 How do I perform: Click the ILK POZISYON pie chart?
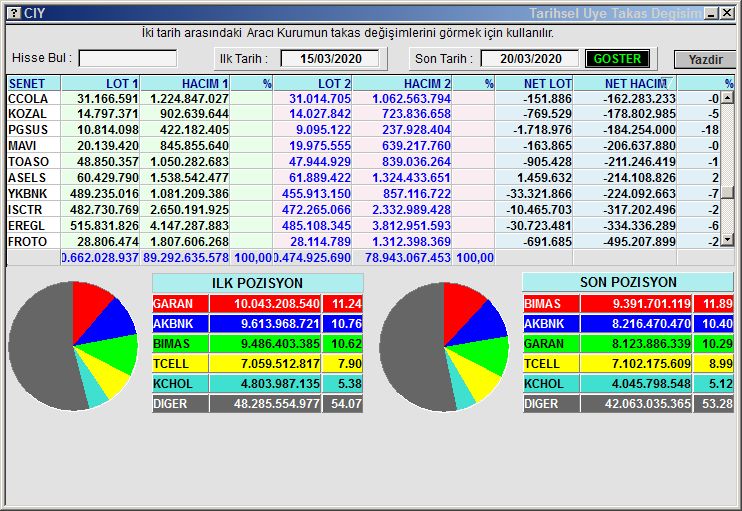click(x=73, y=345)
